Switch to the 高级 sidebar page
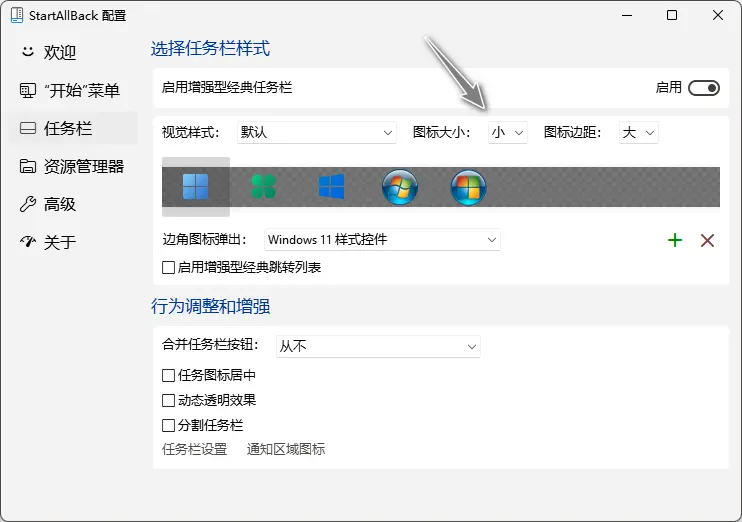The image size is (742, 522). pyautogui.click(x=73, y=204)
